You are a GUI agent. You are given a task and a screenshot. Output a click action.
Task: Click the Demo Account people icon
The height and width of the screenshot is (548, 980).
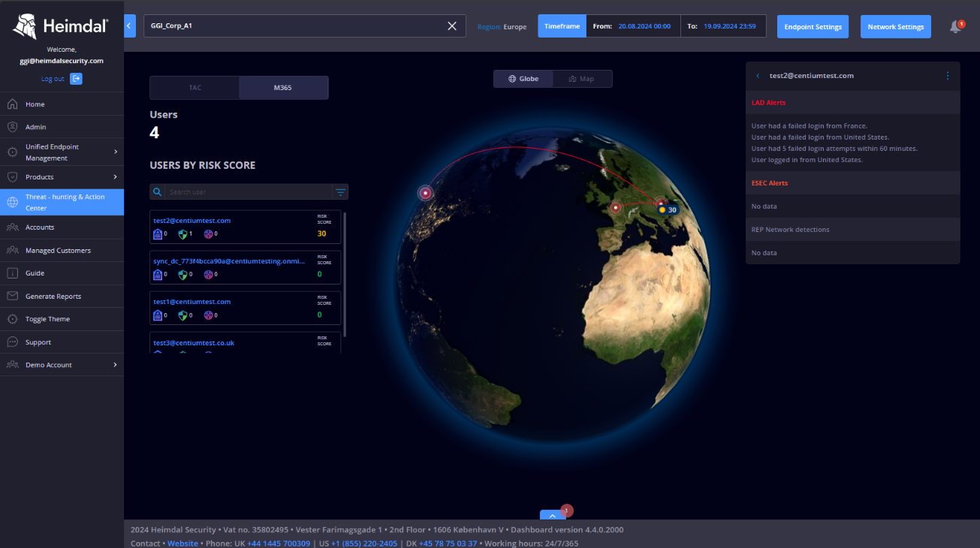[x=12, y=365]
